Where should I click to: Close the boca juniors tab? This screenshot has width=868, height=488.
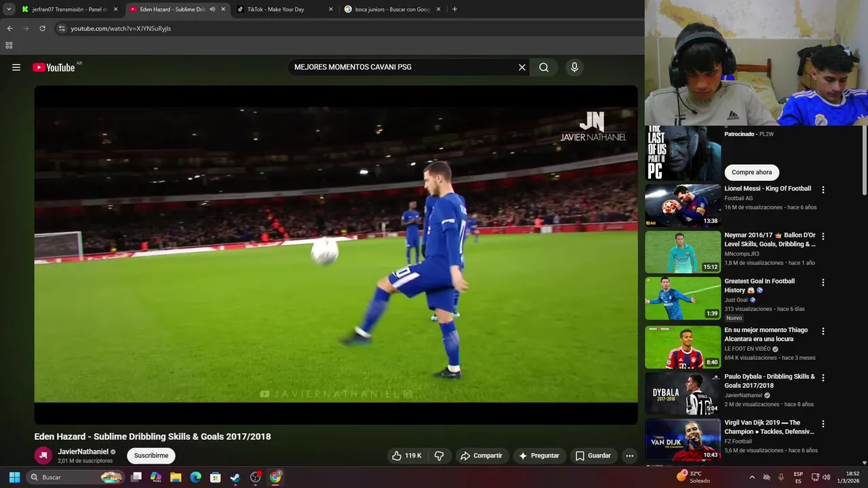pyautogui.click(x=439, y=9)
